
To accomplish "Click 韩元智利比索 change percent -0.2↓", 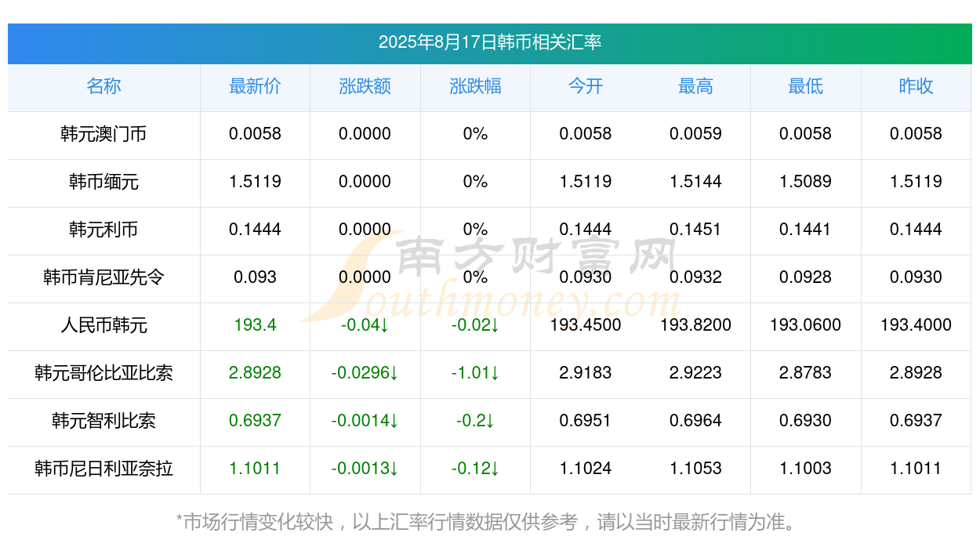I will [x=475, y=421].
